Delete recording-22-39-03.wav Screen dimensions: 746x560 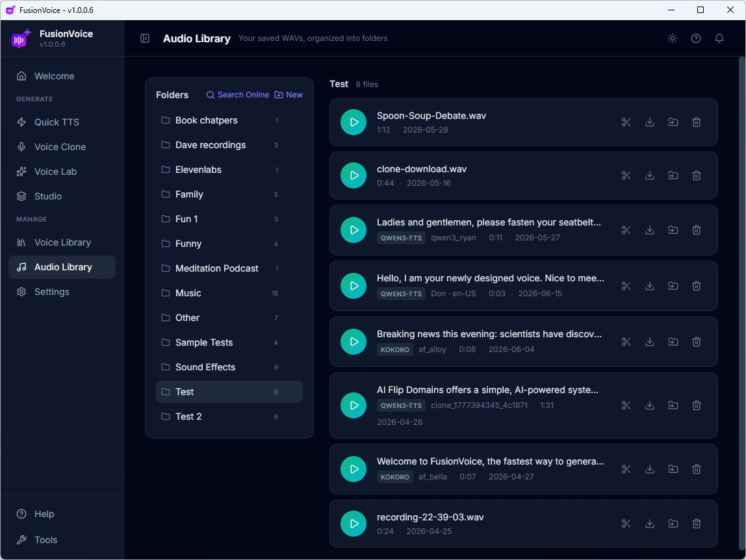(x=697, y=524)
